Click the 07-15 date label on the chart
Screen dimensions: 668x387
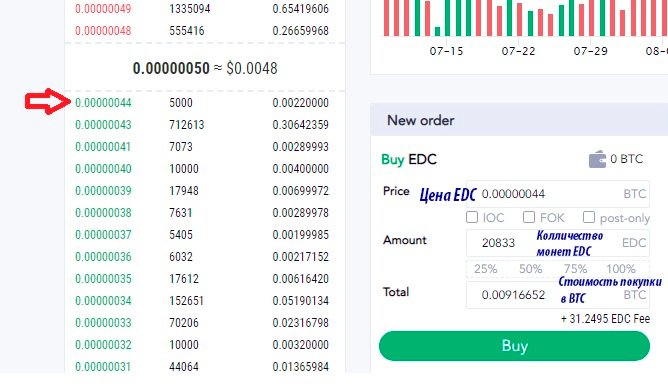coord(446,51)
